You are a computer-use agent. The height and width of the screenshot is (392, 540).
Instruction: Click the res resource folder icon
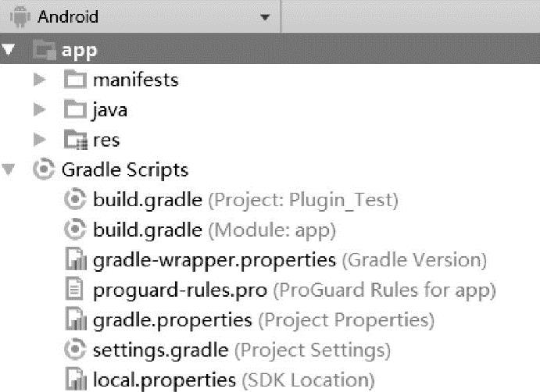tap(75, 141)
